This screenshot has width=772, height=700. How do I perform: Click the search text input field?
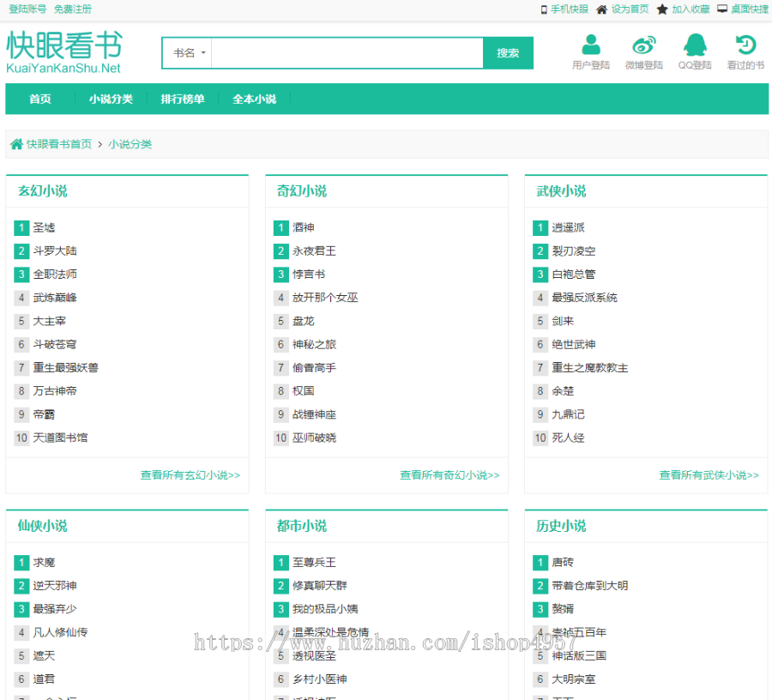click(347, 52)
